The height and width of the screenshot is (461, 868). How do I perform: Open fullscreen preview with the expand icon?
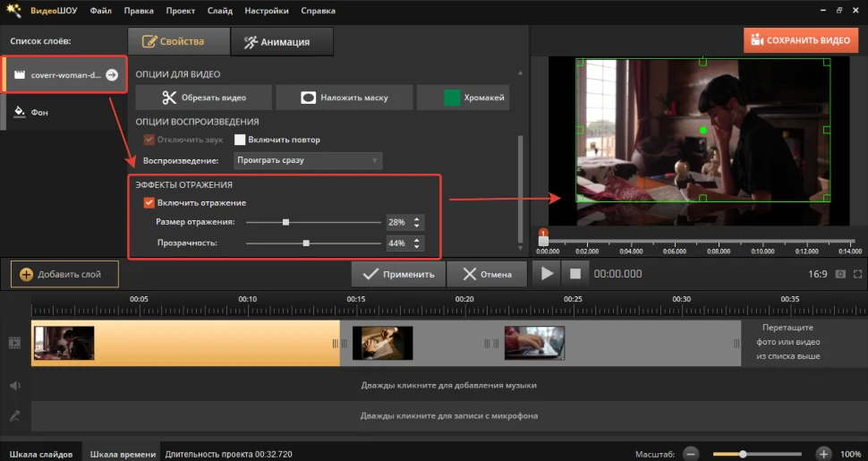coord(857,274)
